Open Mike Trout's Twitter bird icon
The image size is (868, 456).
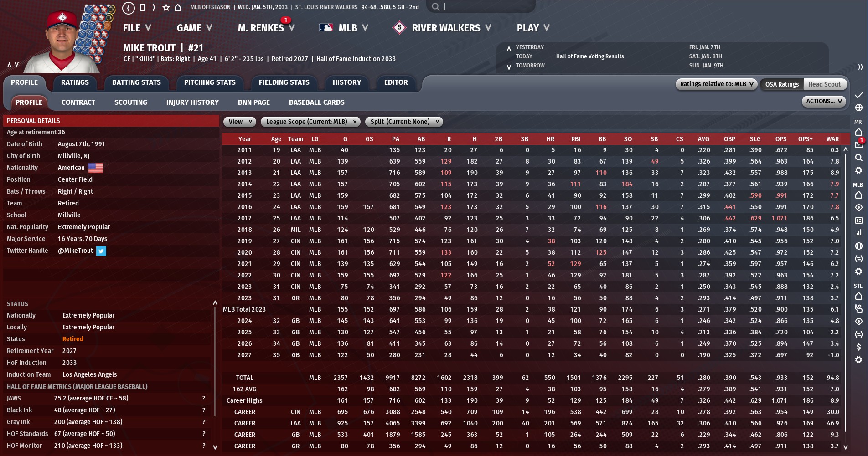pos(101,251)
